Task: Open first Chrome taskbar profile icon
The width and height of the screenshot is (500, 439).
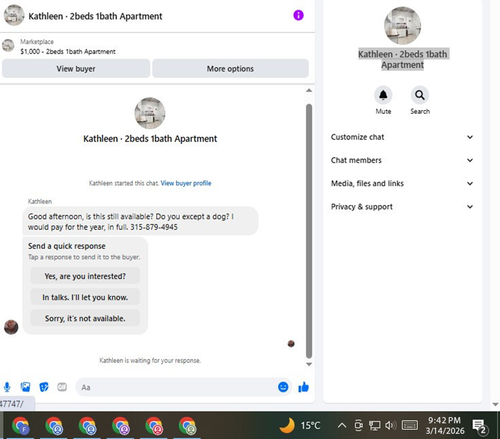Action: pyautogui.click(x=21, y=426)
